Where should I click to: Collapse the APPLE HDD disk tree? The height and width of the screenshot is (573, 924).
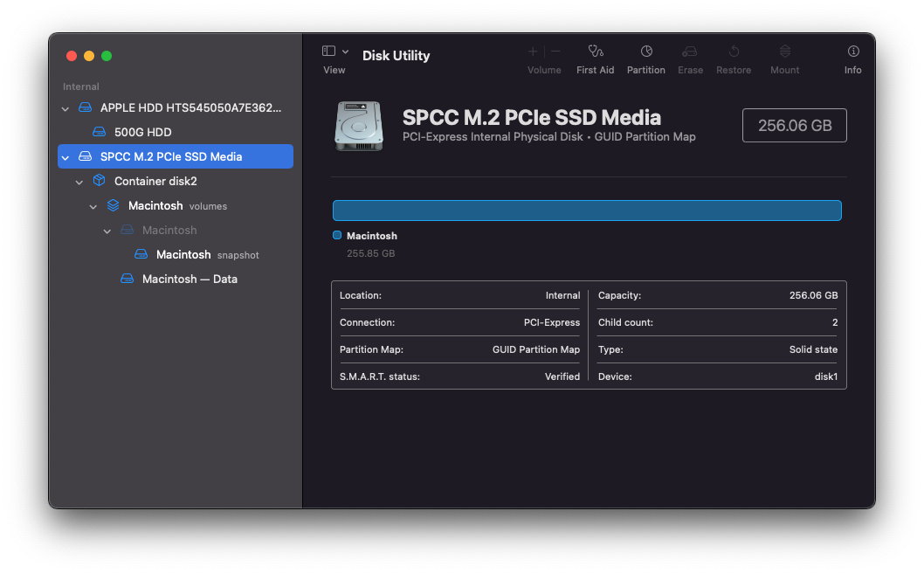pos(66,108)
